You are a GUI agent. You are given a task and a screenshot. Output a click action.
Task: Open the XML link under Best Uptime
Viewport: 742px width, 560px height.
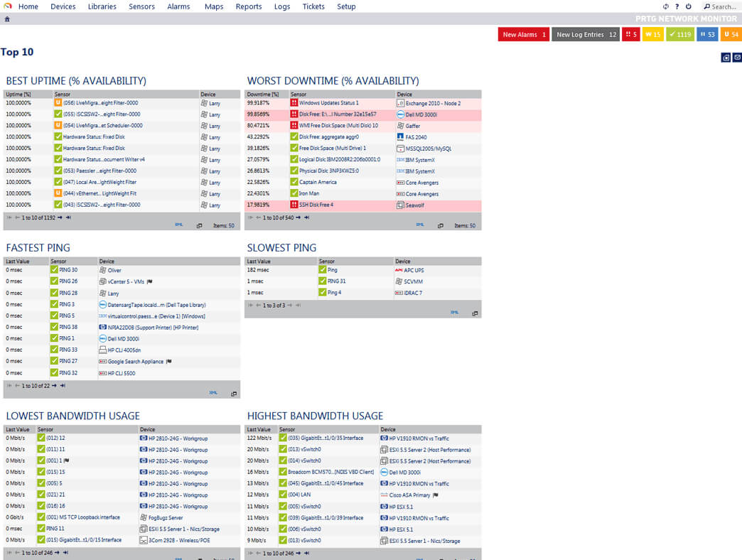point(179,225)
